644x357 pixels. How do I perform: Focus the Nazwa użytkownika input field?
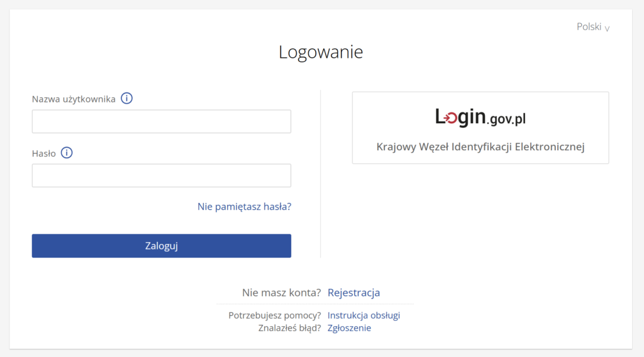tap(161, 121)
